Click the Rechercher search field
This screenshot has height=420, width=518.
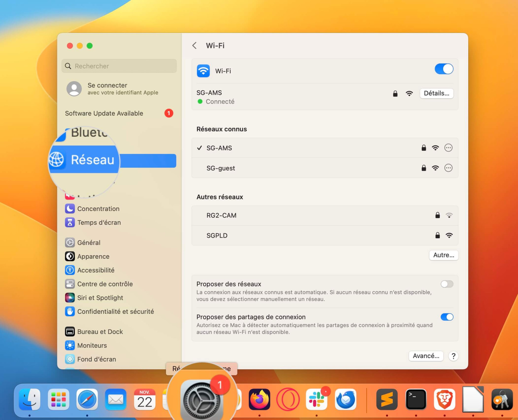pyautogui.click(x=119, y=66)
